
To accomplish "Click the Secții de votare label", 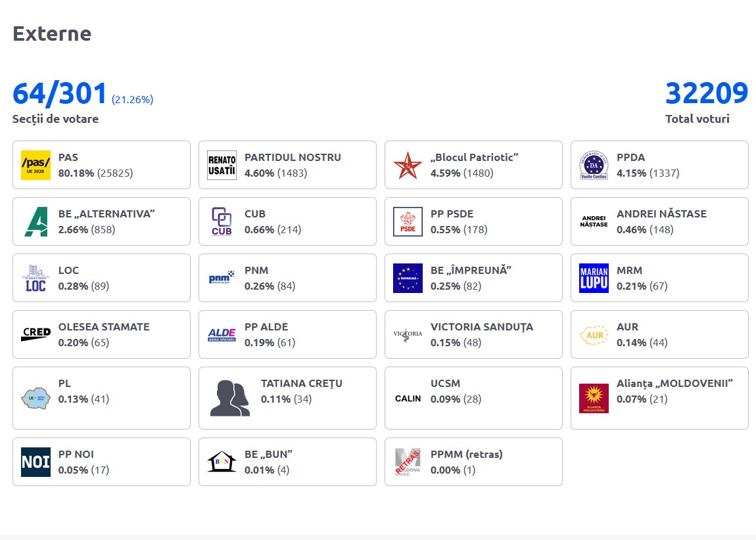I will (55, 119).
